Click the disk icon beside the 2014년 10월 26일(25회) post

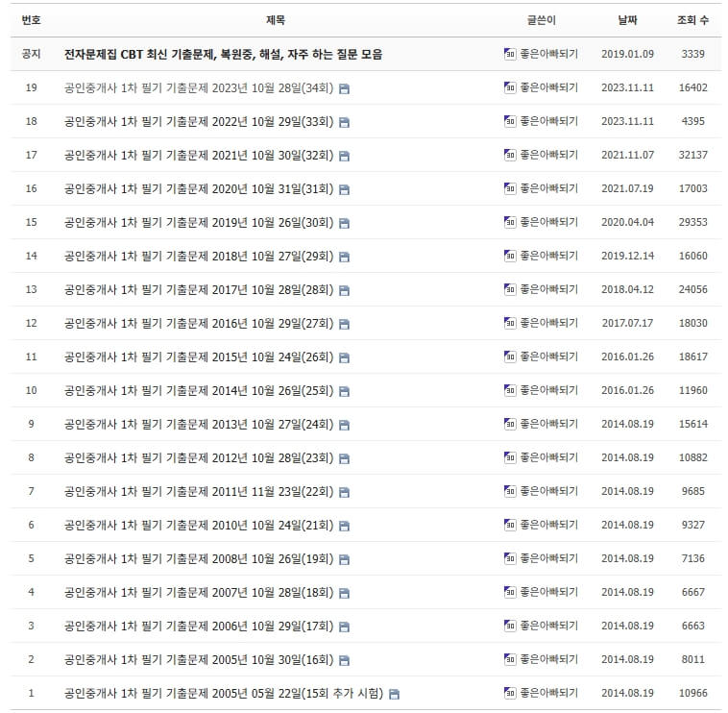(x=344, y=391)
